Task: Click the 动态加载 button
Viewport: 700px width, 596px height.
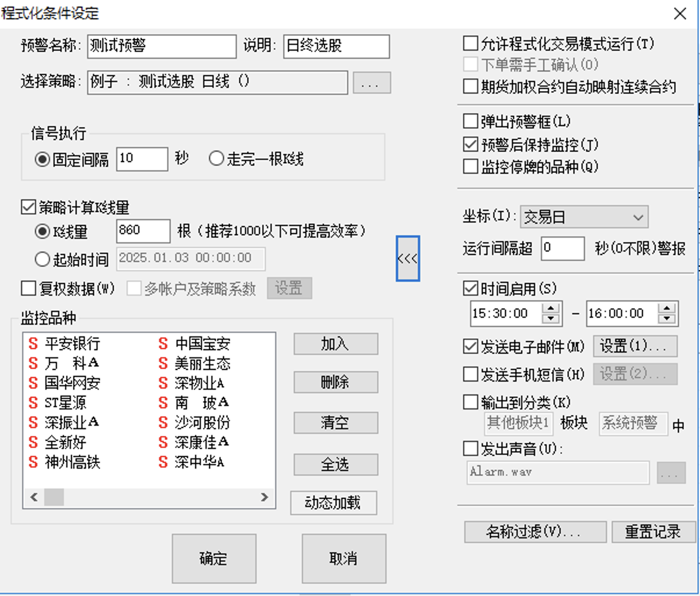Action: tap(333, 502)
